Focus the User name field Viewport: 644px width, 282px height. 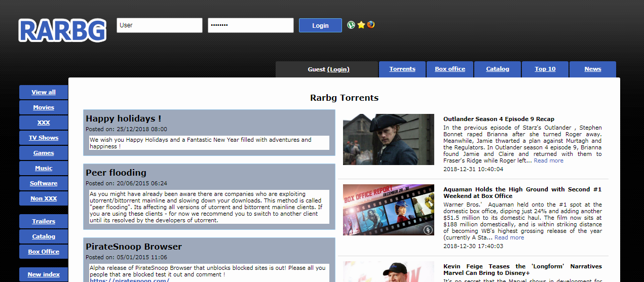[x=160, y=25]
